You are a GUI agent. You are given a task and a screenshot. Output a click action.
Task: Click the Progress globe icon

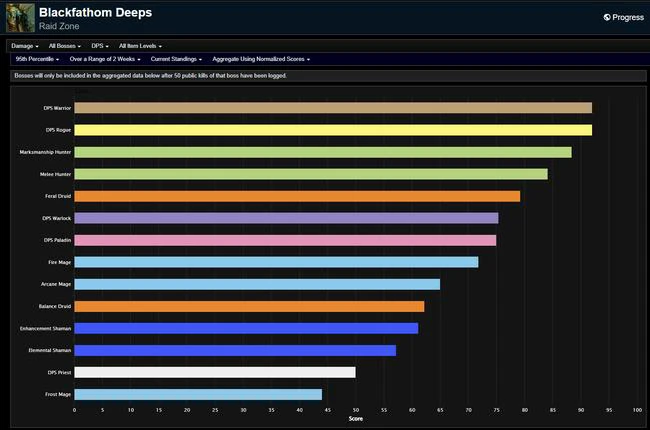[607, 17]
